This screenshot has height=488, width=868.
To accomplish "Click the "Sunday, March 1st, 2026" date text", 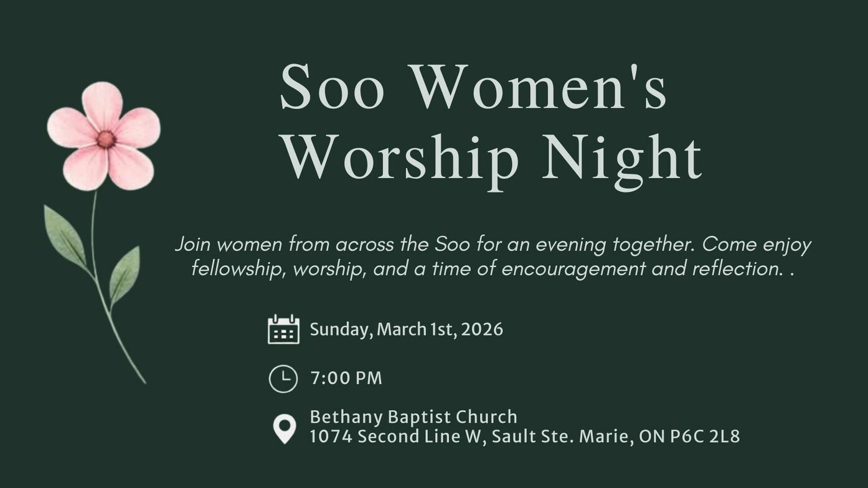I will (406, 329).
